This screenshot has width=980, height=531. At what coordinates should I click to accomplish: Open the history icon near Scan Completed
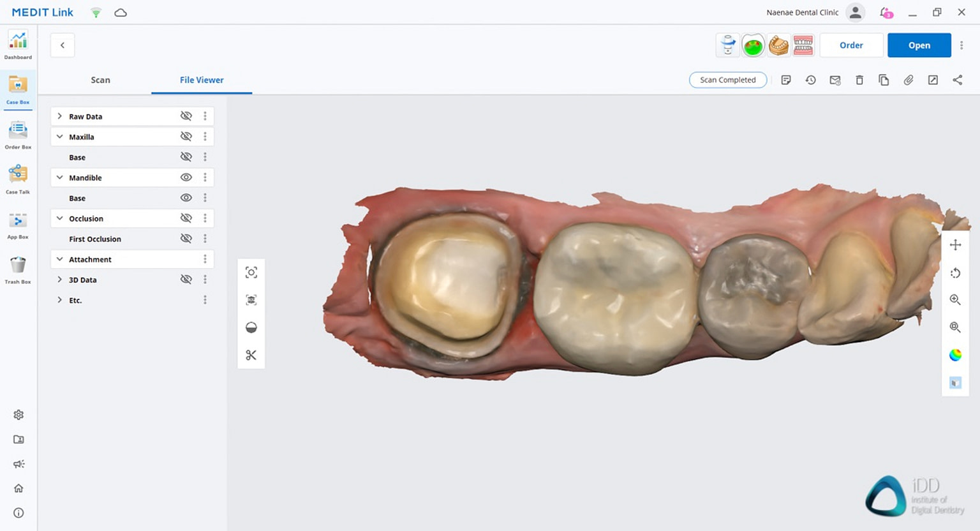pyautogui.click(x=810, y=80)
